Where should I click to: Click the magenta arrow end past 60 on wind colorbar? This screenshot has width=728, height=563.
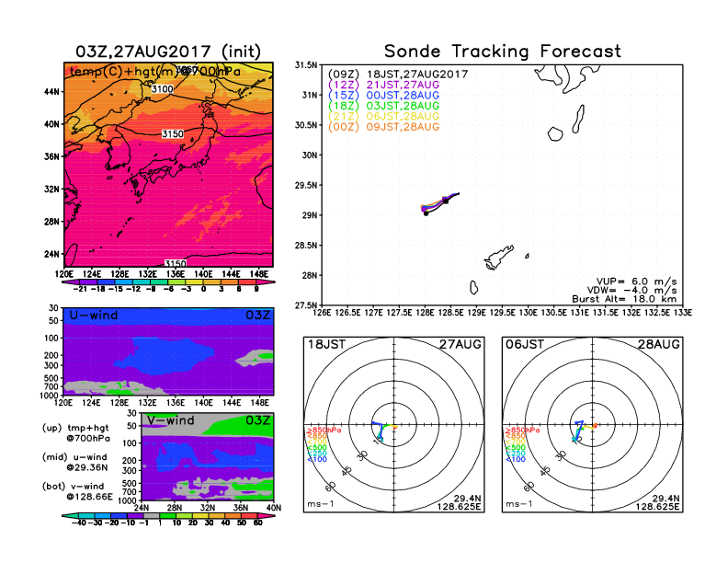[267, 516]
